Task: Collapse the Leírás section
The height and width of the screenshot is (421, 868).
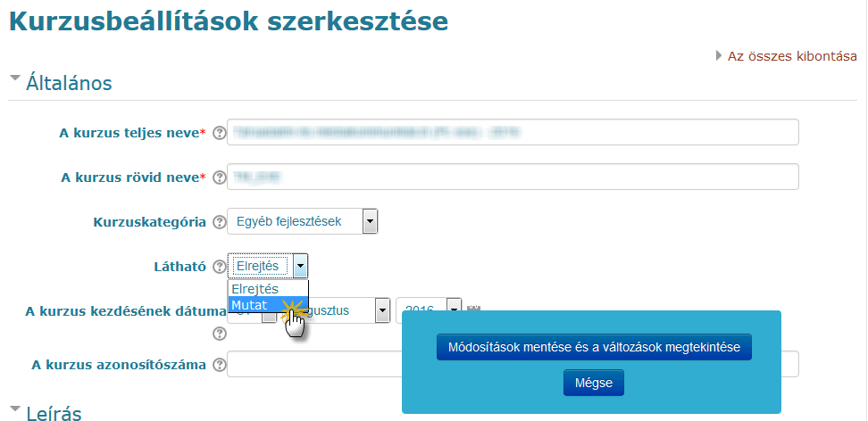Action: click(x=15, y=409)
